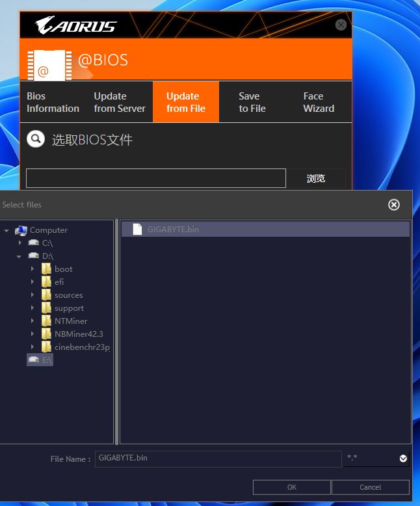Click the D:\ drive icon
420x506 pixels.
34,256
